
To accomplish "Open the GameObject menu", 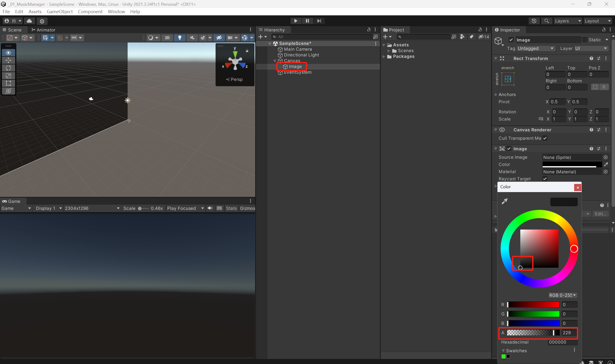I will point(60,12).
